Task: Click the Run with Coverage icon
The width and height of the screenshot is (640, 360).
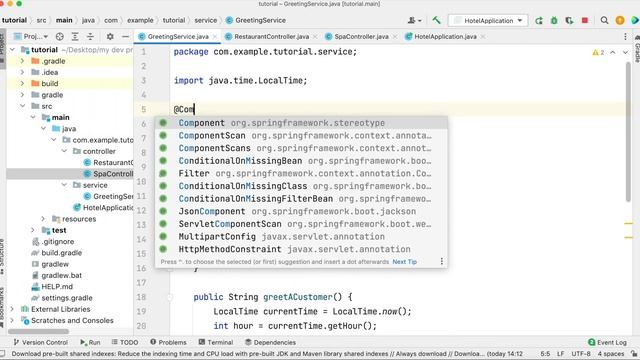Action: point(569,20)
